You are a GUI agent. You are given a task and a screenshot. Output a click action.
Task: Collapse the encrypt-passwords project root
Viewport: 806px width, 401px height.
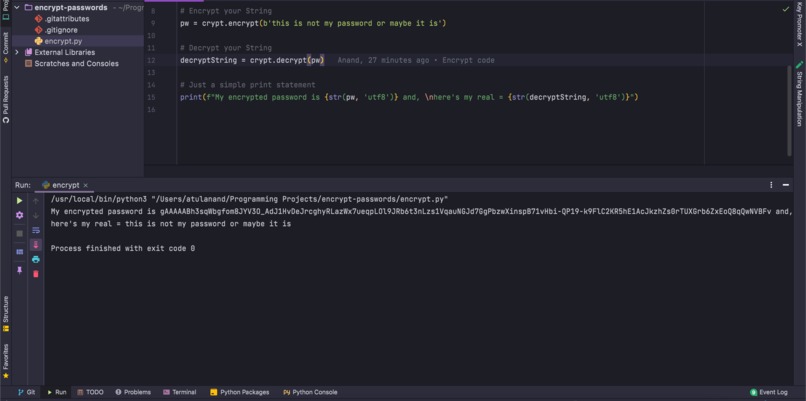16,8
